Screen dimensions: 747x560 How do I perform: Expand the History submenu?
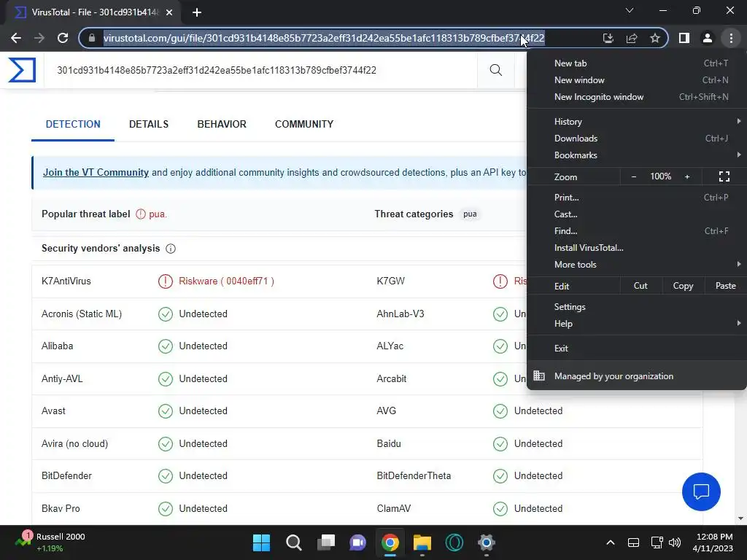click(636, 122)
